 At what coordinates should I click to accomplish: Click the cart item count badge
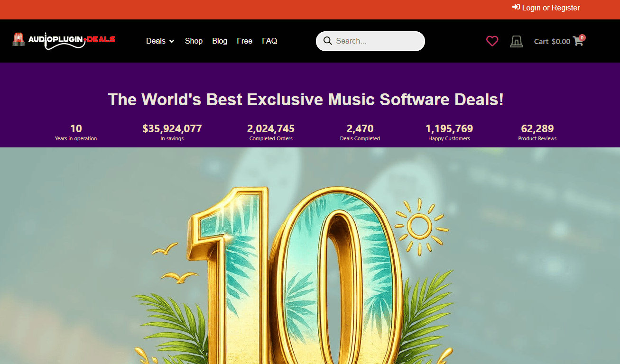(x=582, y=37)
